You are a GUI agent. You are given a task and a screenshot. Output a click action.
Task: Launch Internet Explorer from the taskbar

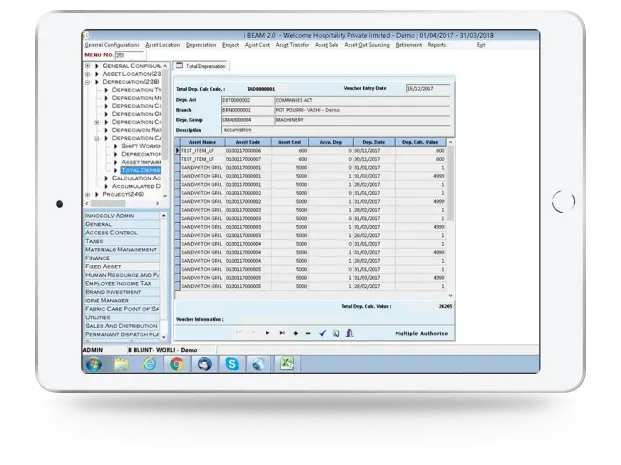(149, 364)
